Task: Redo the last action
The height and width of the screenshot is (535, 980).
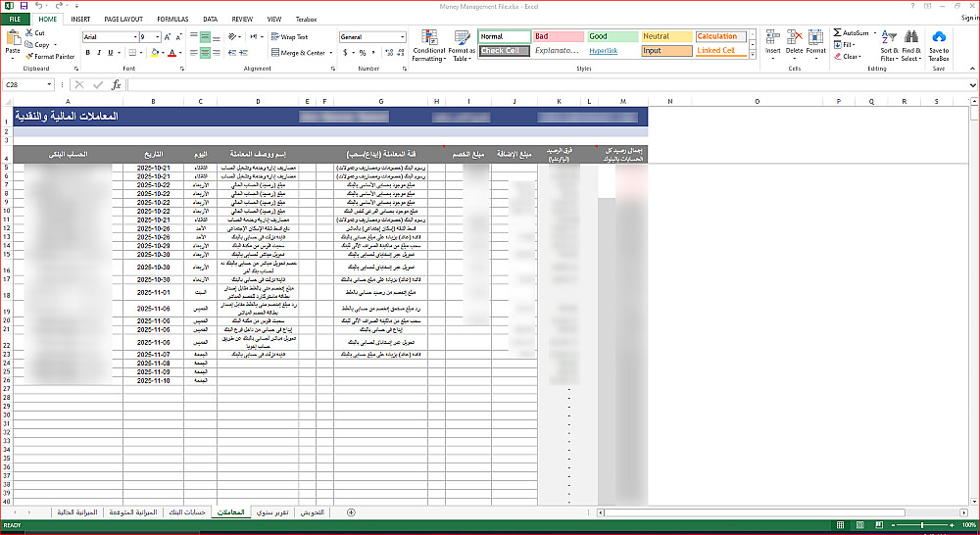Action: point(59,6)
